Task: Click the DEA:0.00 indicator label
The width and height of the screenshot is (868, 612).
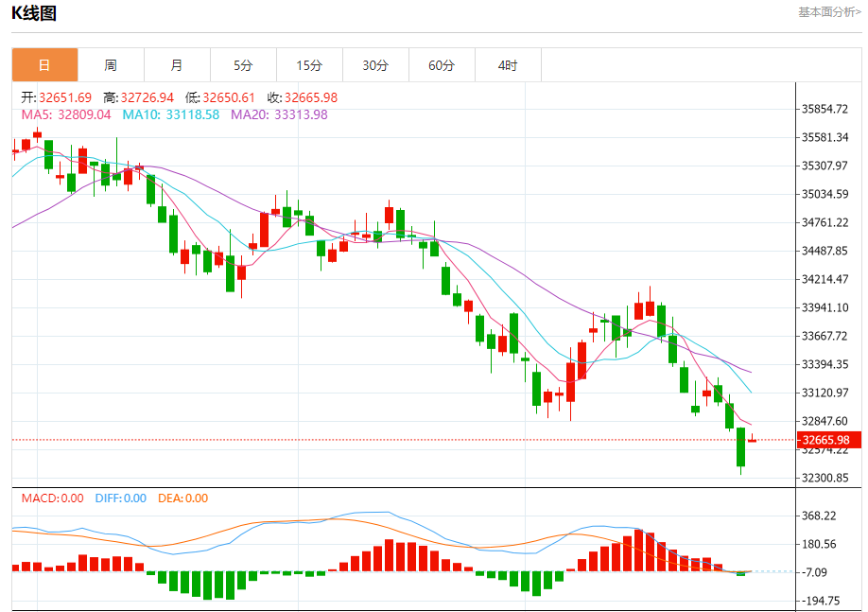Action: pyautogui.click(x=183, y=498)
